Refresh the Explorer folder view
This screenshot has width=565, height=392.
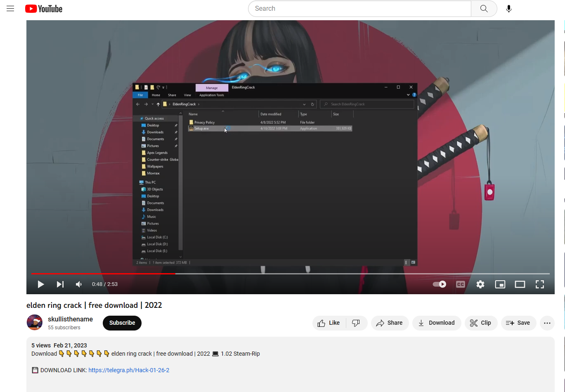313,104
